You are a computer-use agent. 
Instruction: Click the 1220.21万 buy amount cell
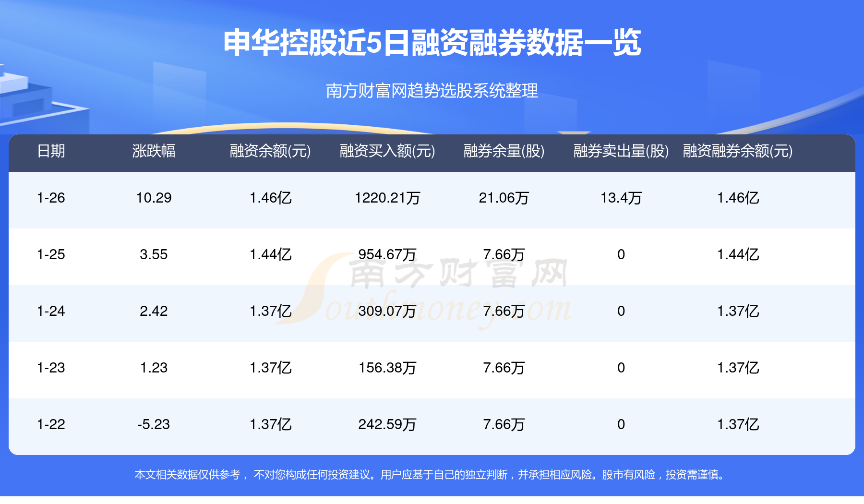coord(387,198)
